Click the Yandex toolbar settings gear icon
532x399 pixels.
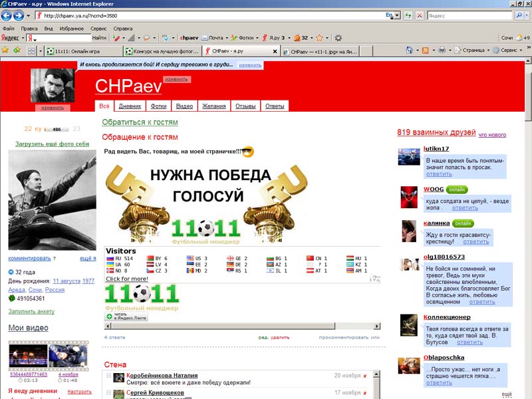tap(338, 38)
